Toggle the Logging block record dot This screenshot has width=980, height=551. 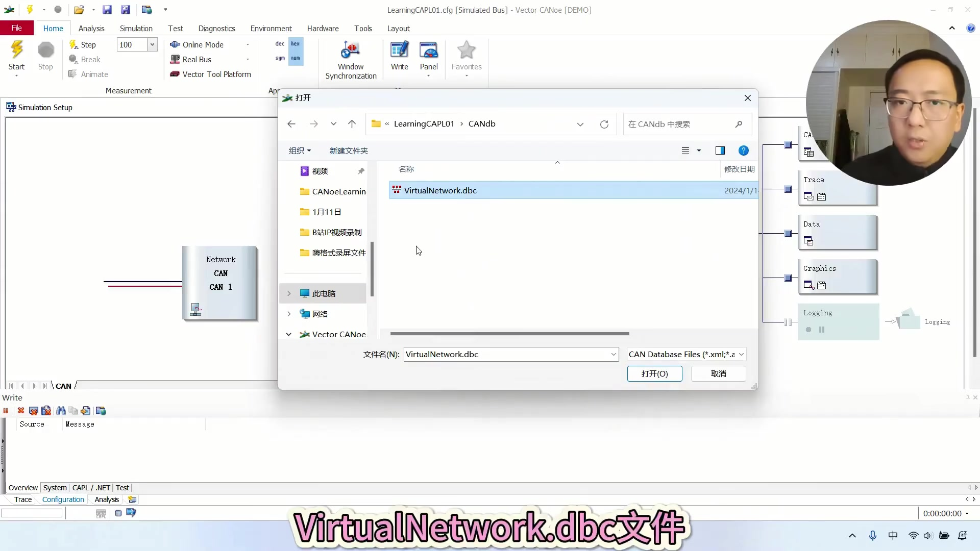pyautogui.click(x=808, y=330)
